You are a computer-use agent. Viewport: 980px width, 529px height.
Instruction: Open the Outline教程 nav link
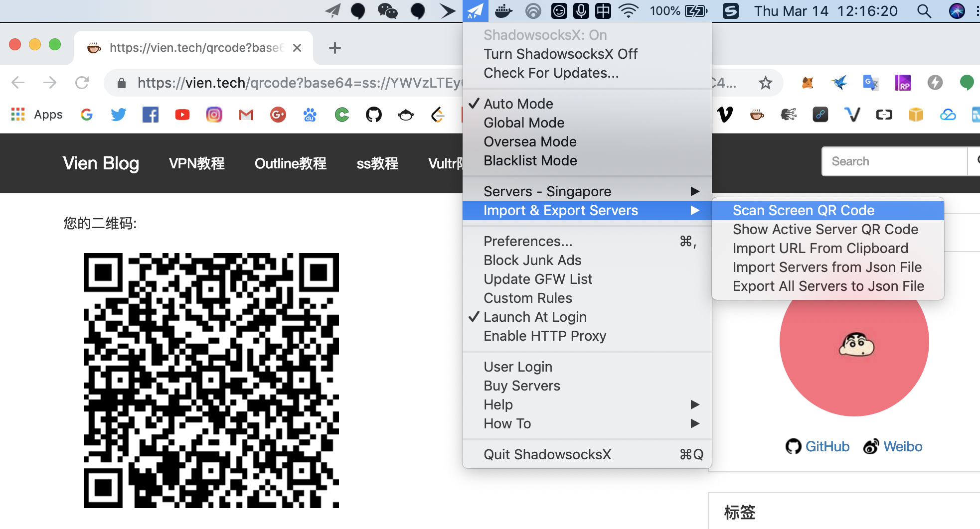click(x=291, y=163)
